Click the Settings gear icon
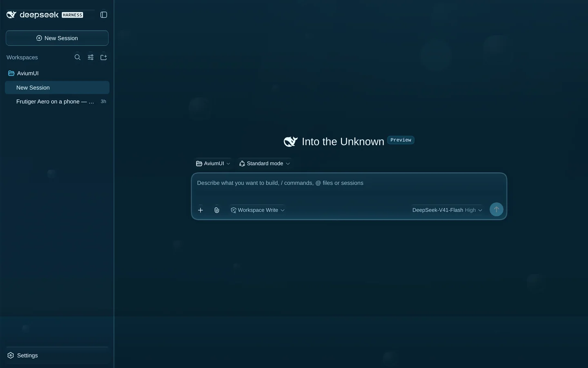Image resolution: width=588 pixels, height=368 pixels. click(11, 355)
